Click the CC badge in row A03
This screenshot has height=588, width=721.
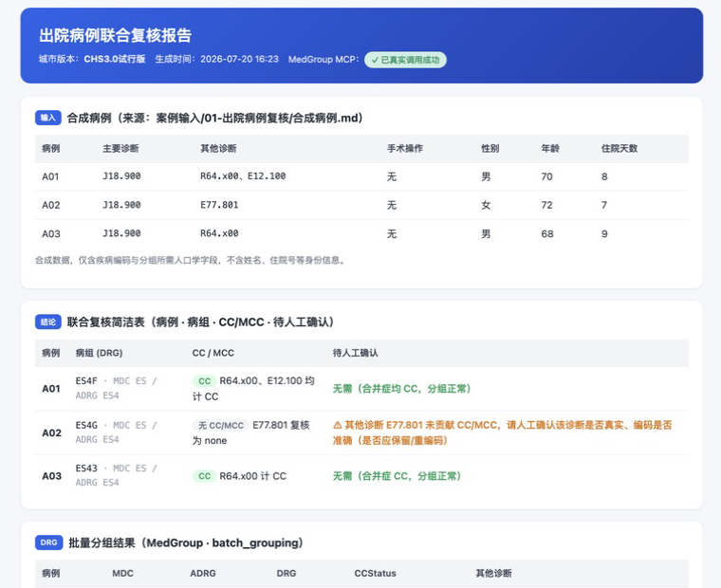click(204, 476)
